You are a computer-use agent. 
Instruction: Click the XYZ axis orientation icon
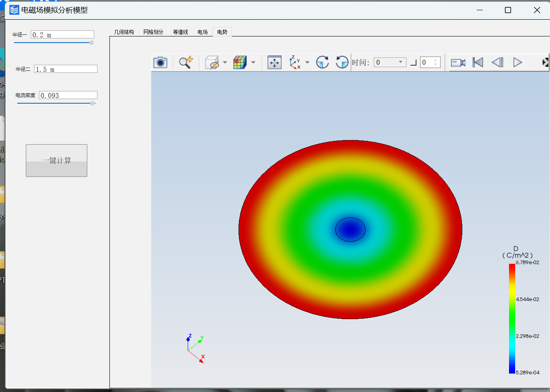coord(295,62)
